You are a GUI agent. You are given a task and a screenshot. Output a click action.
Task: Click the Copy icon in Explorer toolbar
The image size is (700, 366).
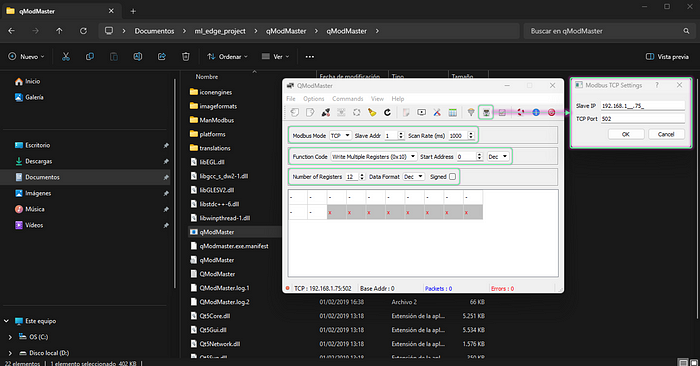[x=90, y=57]
